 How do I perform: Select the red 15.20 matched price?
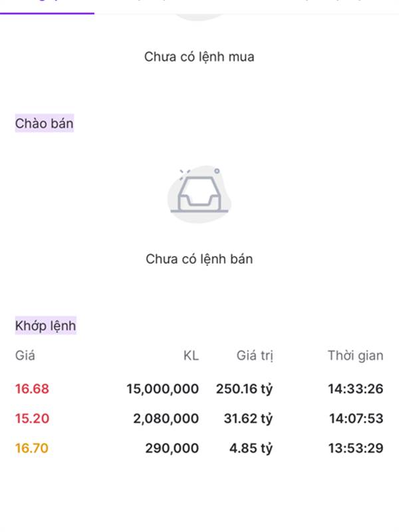click(x=32, y=419)
